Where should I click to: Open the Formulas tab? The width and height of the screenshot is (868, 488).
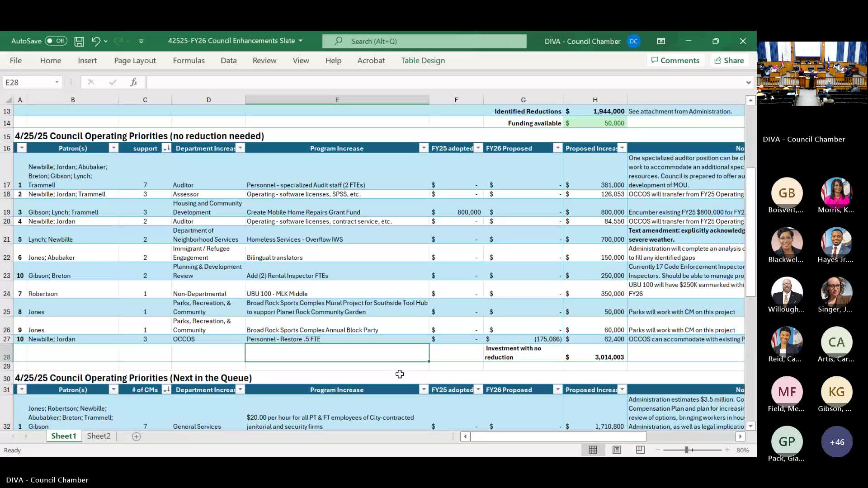pos(189,61)
